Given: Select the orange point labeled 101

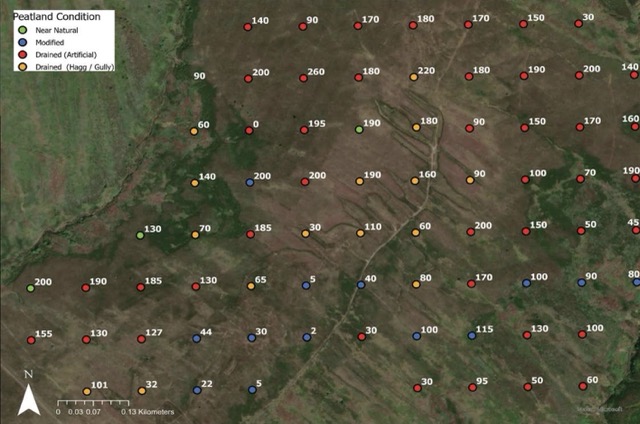Looking at the screenshot, I should [x=86, y=391].
